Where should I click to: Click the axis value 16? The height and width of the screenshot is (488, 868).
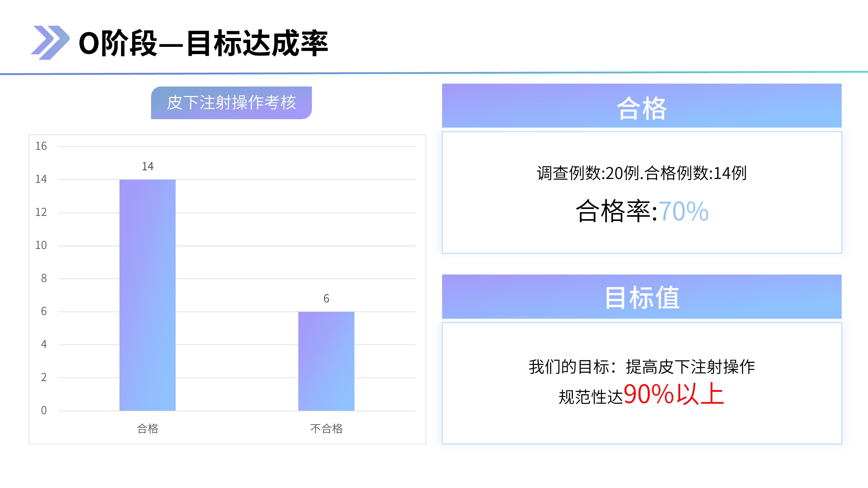pyautogui.click(x=41, y=146)
